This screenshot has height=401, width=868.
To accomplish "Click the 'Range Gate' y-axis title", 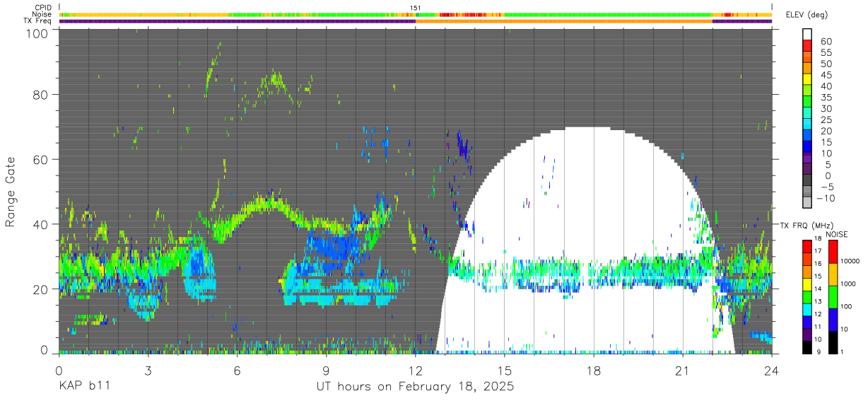I will pyautogui.click(x=11, y=192).
